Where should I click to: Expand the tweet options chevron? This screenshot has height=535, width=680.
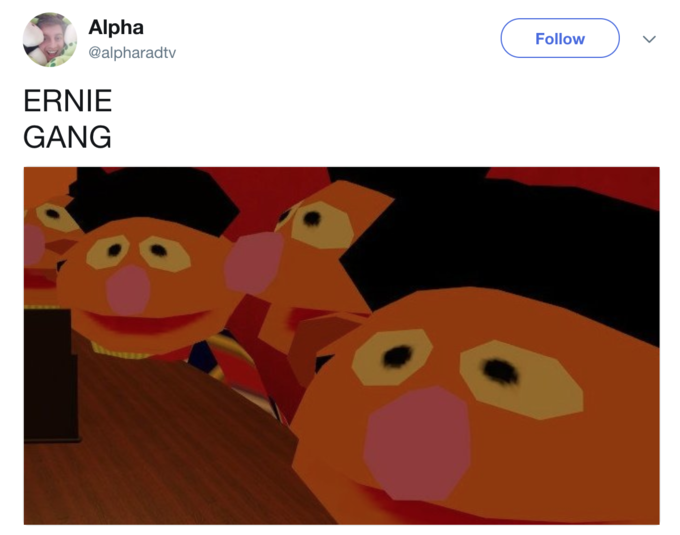tap(649, 39)
